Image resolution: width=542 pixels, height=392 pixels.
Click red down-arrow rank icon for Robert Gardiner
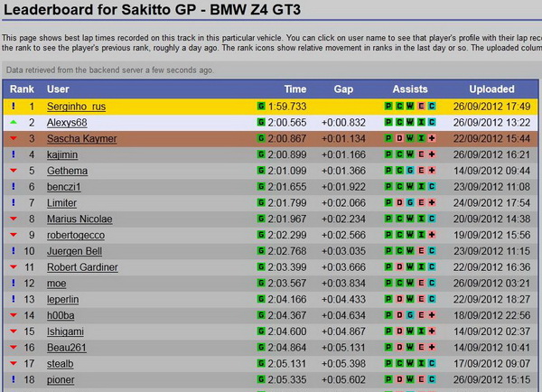click(14, 266)
